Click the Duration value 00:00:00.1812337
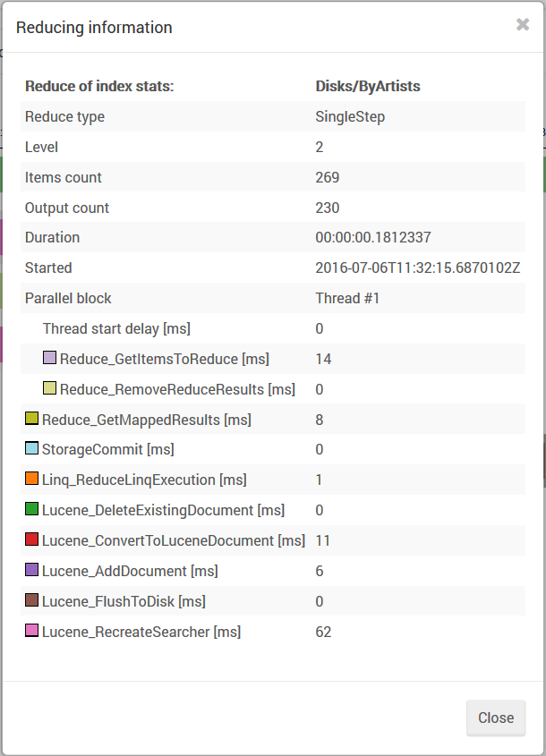This screenshot has width=546, height=756. [373, 237]
